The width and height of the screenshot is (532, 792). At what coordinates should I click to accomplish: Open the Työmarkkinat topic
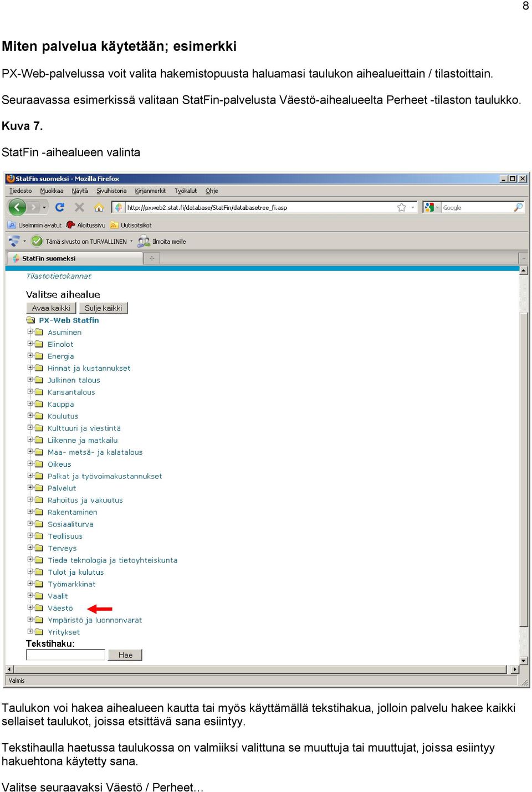71,584
